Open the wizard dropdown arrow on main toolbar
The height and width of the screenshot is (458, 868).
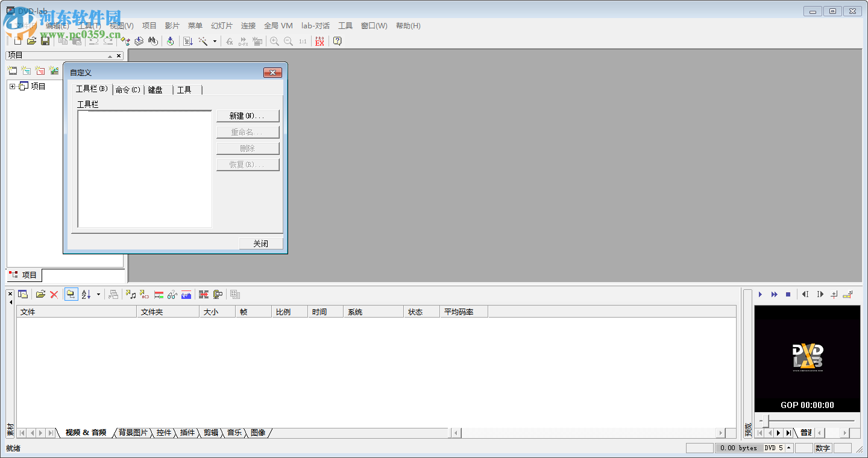215,41
